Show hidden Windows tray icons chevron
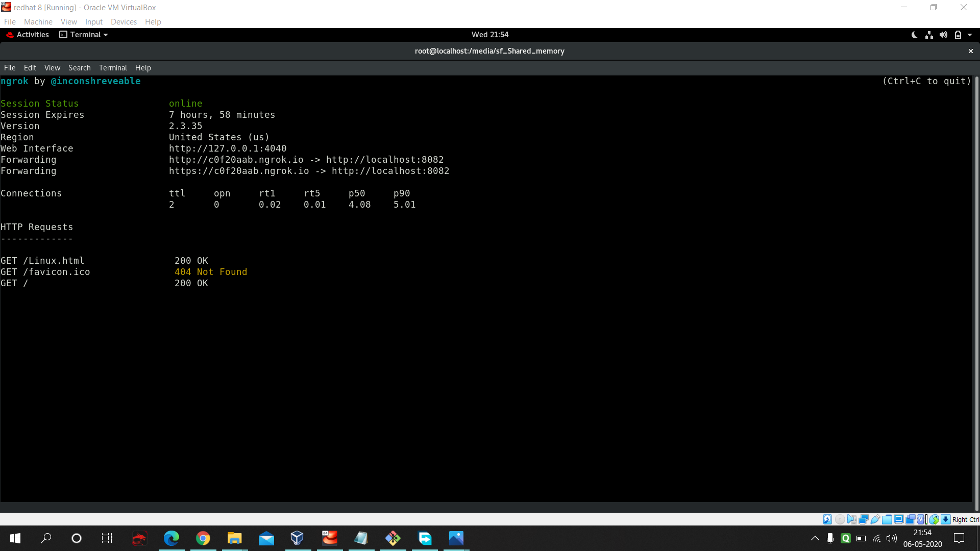The image size is (980, 551). pyautogui.click(x=815, y=538)
